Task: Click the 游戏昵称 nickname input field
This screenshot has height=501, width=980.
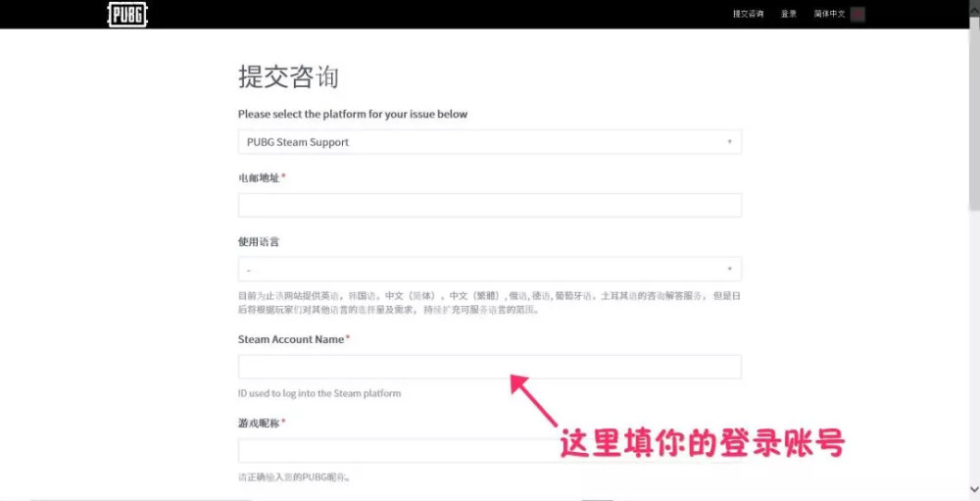Action: click(489, 450)
